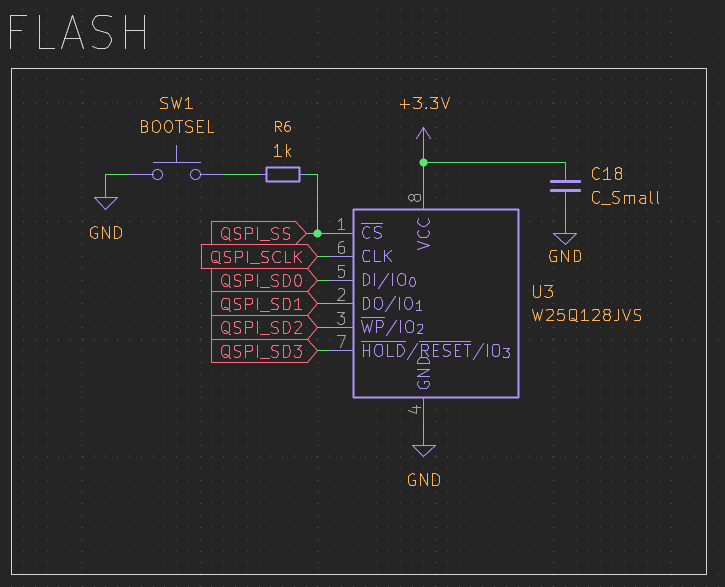Click the R6 resistor symbol
725x587 pixels.
click(282, 176)
